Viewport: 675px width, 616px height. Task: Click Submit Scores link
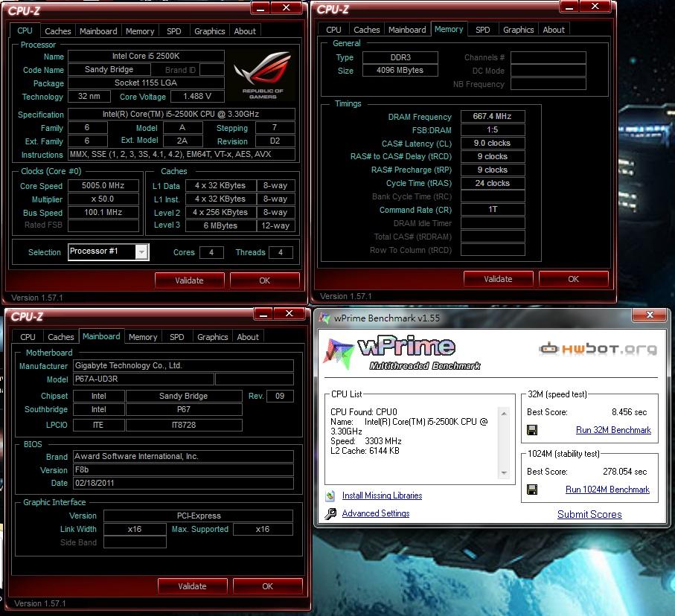click(x=589, y=514)
